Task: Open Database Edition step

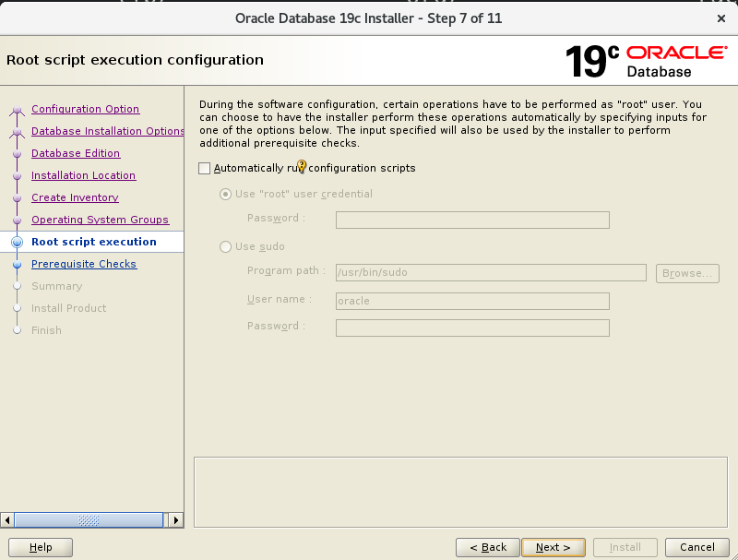Action: (76, 153)
